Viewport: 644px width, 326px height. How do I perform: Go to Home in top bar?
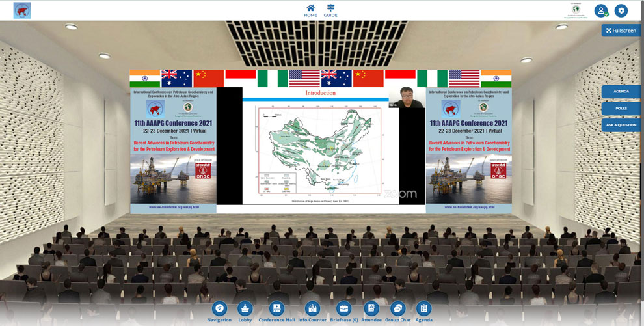pyautogui.click(x=310, y=10)
